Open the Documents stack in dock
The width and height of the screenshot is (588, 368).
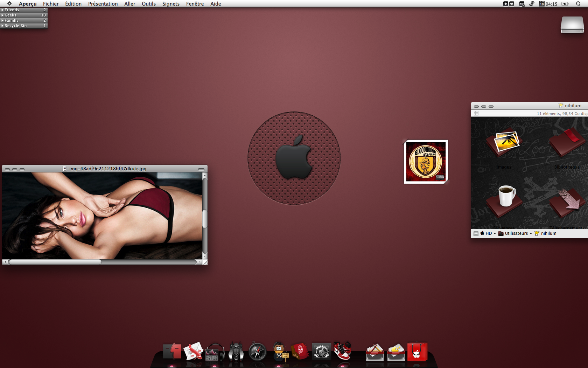(396, 352)
